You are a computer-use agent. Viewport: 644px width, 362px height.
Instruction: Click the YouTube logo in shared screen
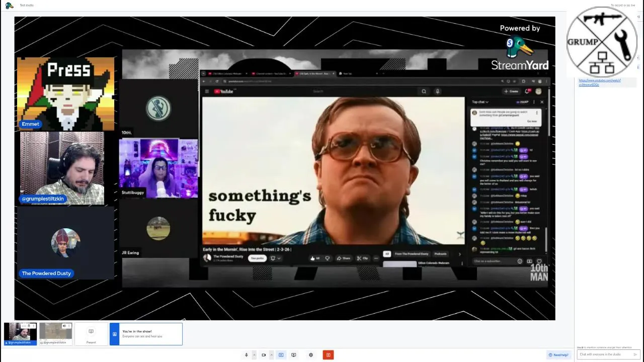224,92
